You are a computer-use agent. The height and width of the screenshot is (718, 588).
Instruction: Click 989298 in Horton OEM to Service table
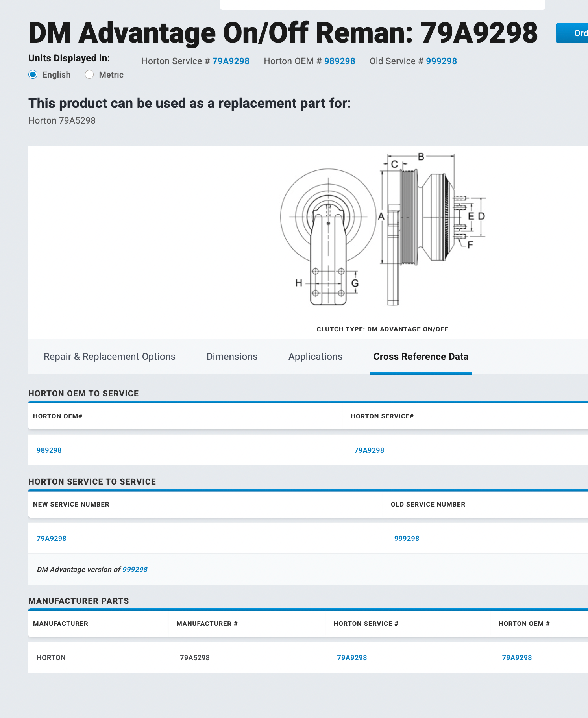coord(49,450)
